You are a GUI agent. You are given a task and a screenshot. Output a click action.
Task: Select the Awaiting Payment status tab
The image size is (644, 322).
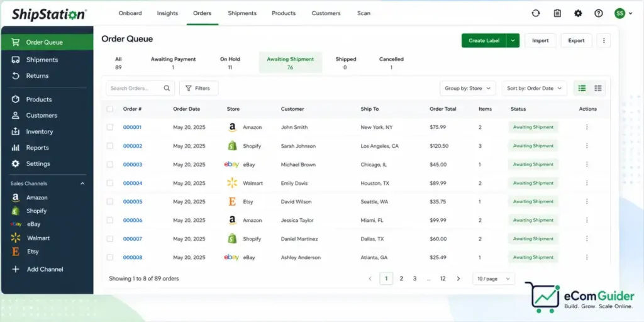tap(174, 64)
